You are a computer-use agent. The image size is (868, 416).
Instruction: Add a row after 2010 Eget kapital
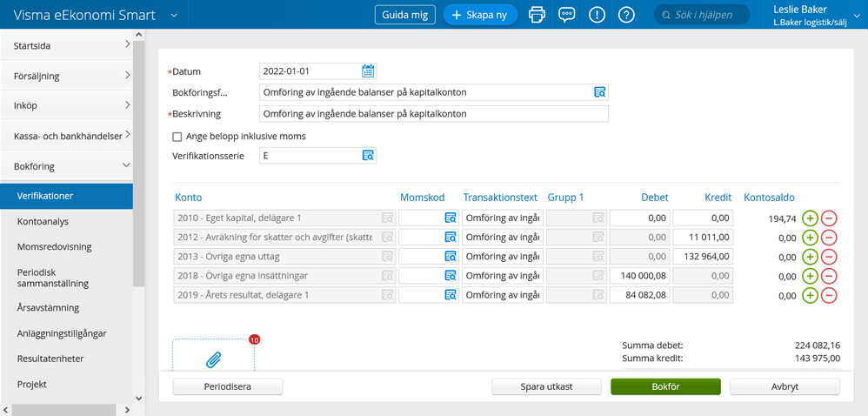(810, 218)
